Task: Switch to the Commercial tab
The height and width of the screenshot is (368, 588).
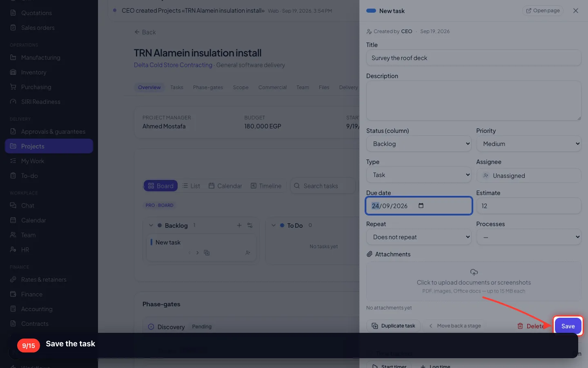Action: [x=272, y=88]
